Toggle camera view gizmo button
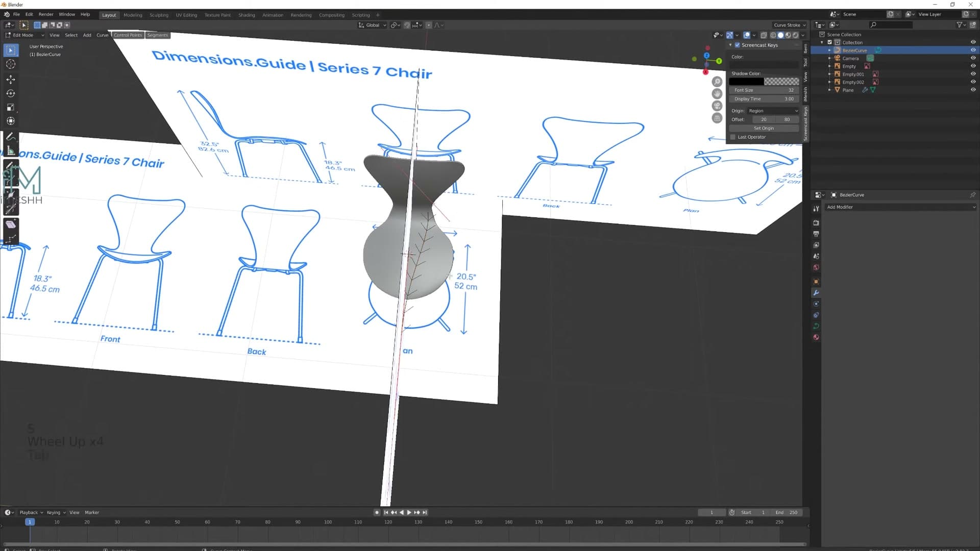 tap(717, 106)
